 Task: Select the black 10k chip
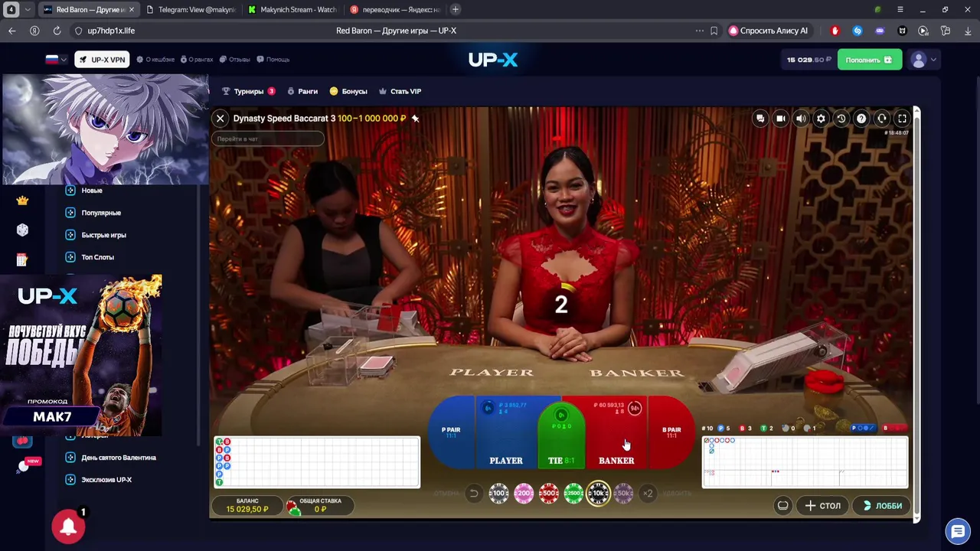tap(599, 494)
